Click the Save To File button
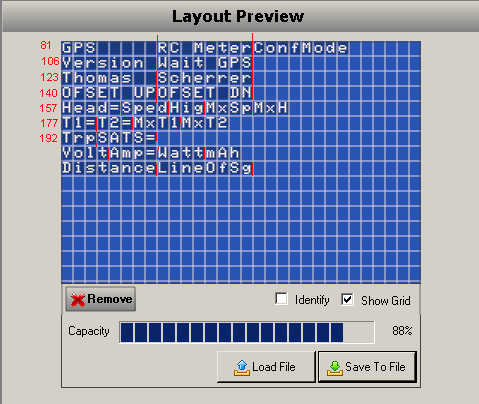This screenshot has width=479, height=404. pyautogui.click(x=367, y=367)
